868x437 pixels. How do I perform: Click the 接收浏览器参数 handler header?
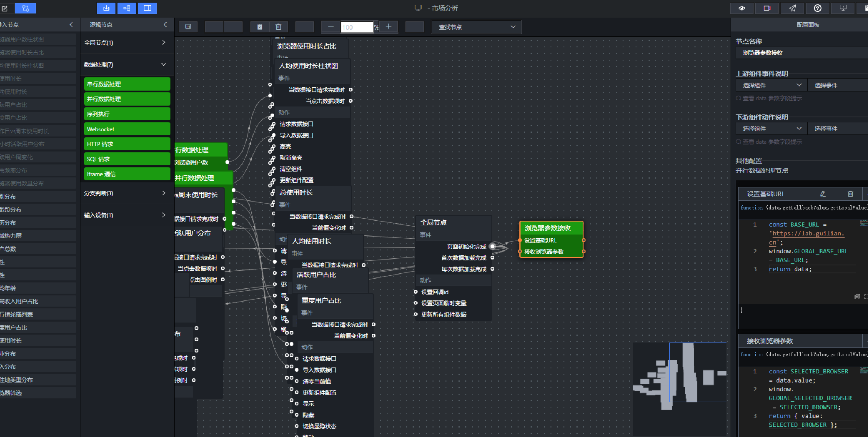coord(800,341)
